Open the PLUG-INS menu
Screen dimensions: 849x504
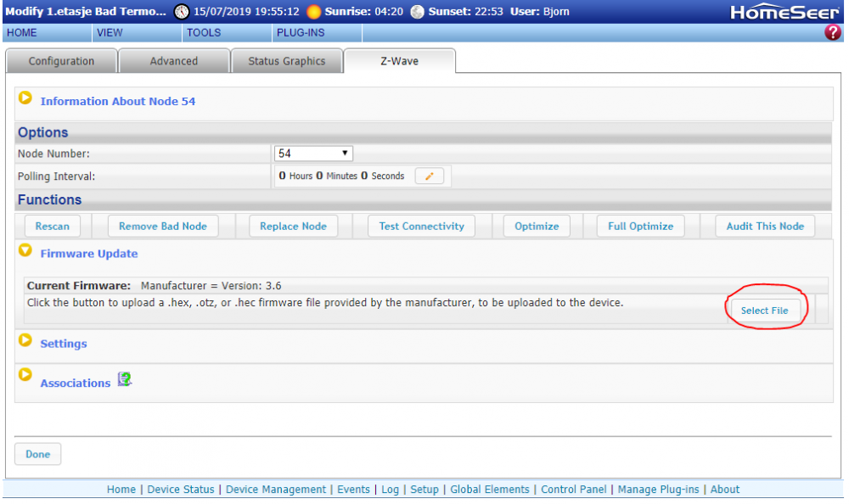click(300, 33)
